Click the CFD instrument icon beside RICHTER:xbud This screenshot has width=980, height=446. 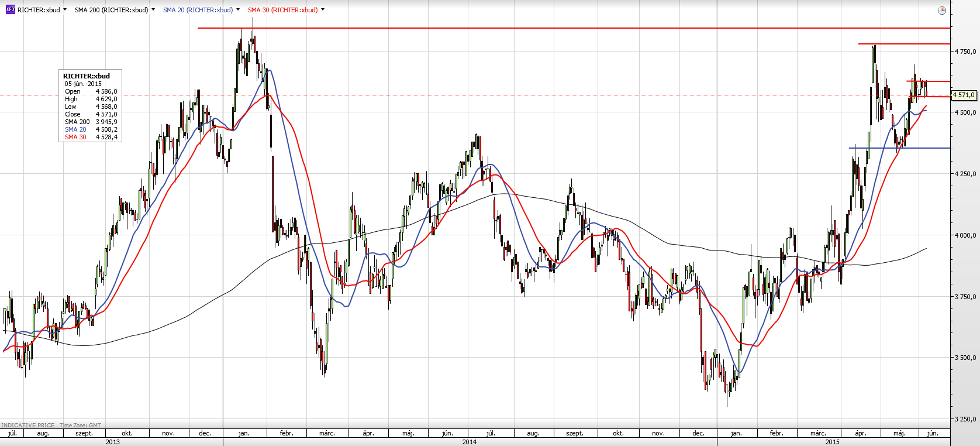pyautogui.click(x=10, y=9)
